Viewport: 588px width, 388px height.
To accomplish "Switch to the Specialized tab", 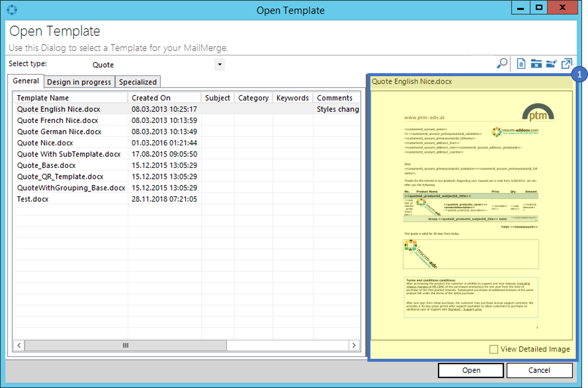I will point(138,82).
